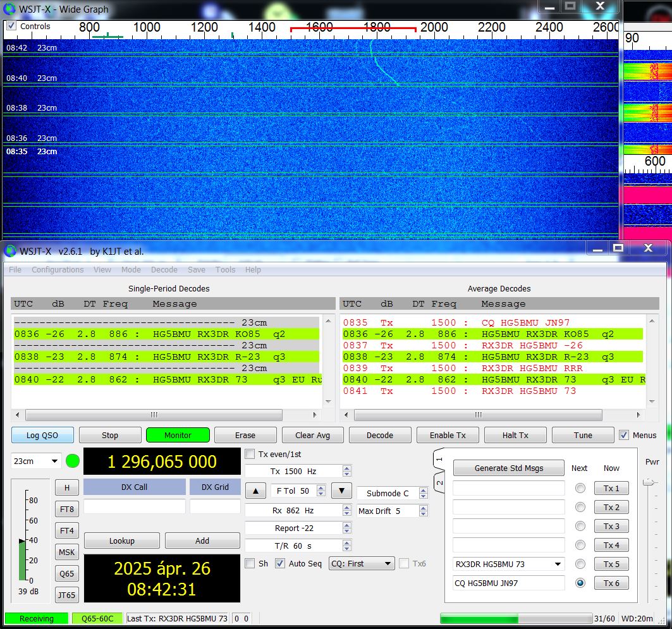Open the Decode menu
The image size is (672, 629).
(x=164, y=269)
